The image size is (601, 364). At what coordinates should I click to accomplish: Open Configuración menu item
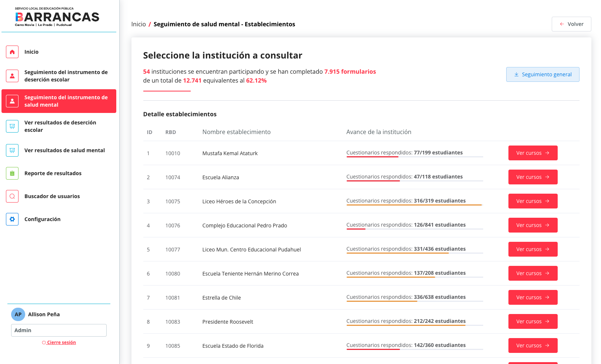coord(59,219)
